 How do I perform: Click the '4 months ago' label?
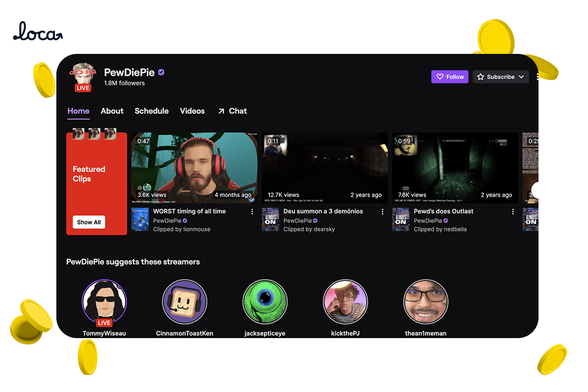coord(233,195)
